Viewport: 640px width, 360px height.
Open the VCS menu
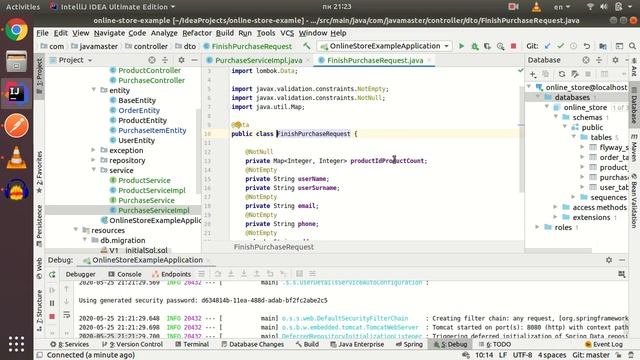point(287,33)
